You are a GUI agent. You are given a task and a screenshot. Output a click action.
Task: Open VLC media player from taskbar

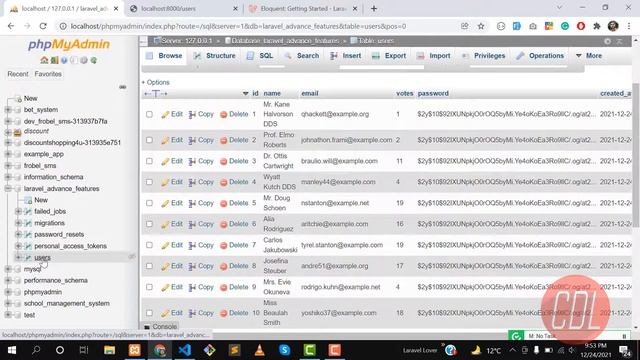tap(259, 350)
